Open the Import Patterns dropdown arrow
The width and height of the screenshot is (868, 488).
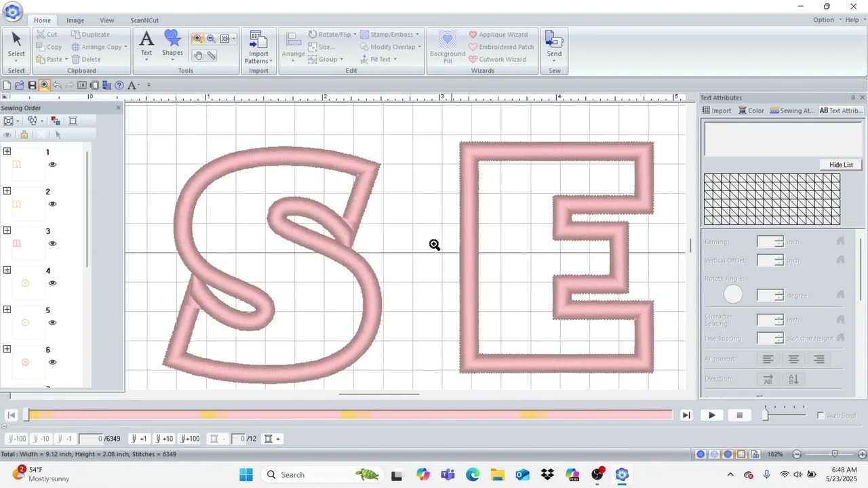[271, 62]
